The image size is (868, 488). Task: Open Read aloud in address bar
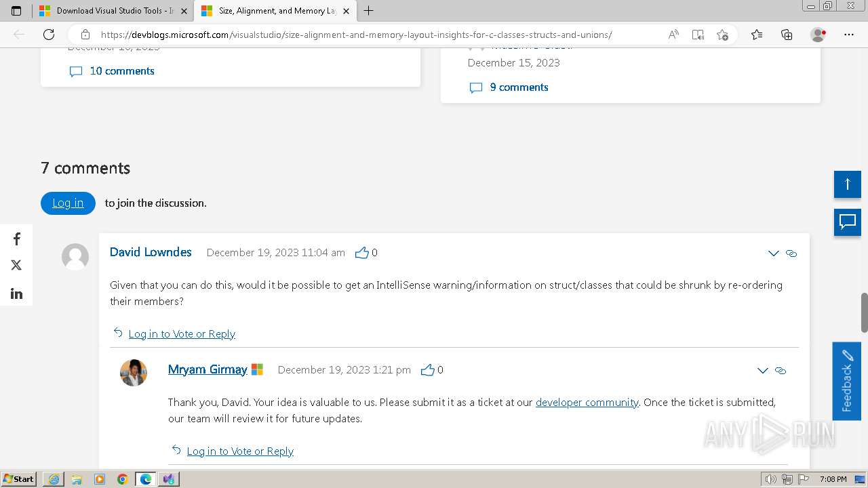click(x=673, y=35)
